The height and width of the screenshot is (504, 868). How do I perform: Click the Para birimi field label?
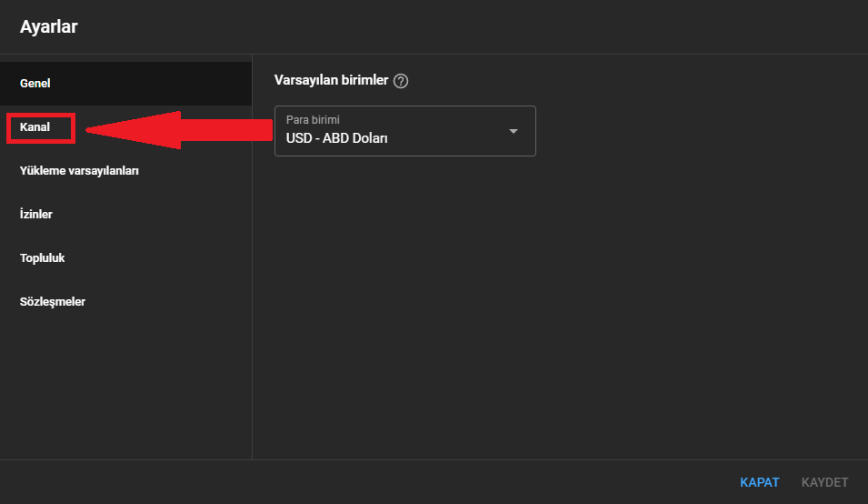click(313, 119)
